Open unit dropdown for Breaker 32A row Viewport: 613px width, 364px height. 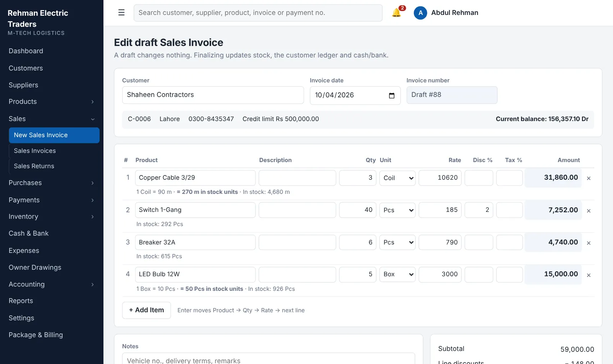(x=397, y=242)
